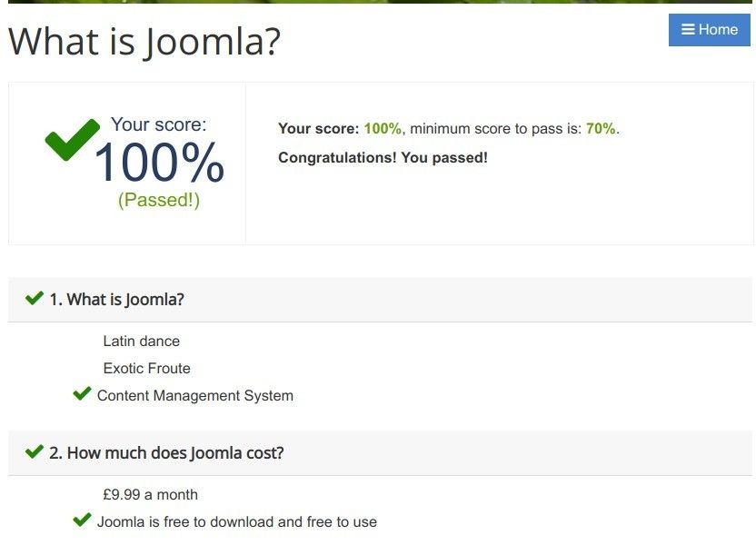Click the checkmark beside question 1 heading
Screen dimensions: 756x545
(35, 298)
